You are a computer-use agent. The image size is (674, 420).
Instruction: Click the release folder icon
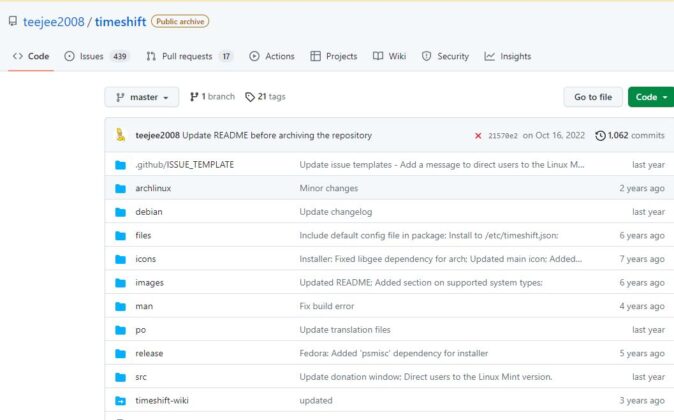(x=121, y=353)
